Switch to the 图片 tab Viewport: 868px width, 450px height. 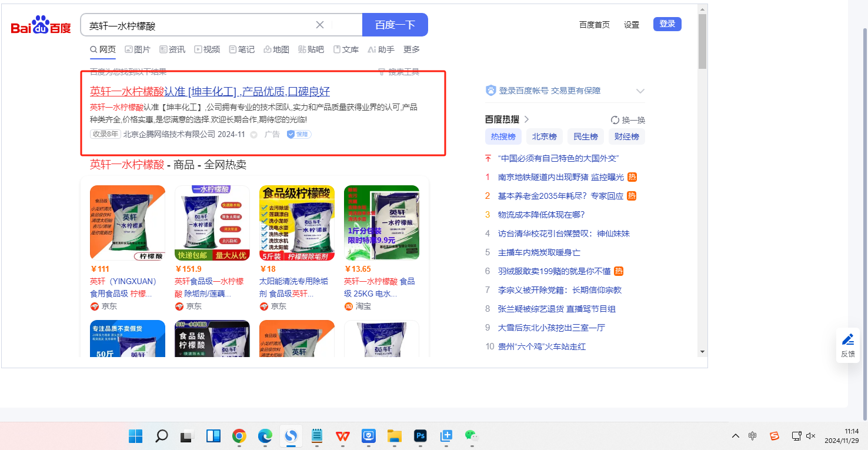(x=138, y=49)
